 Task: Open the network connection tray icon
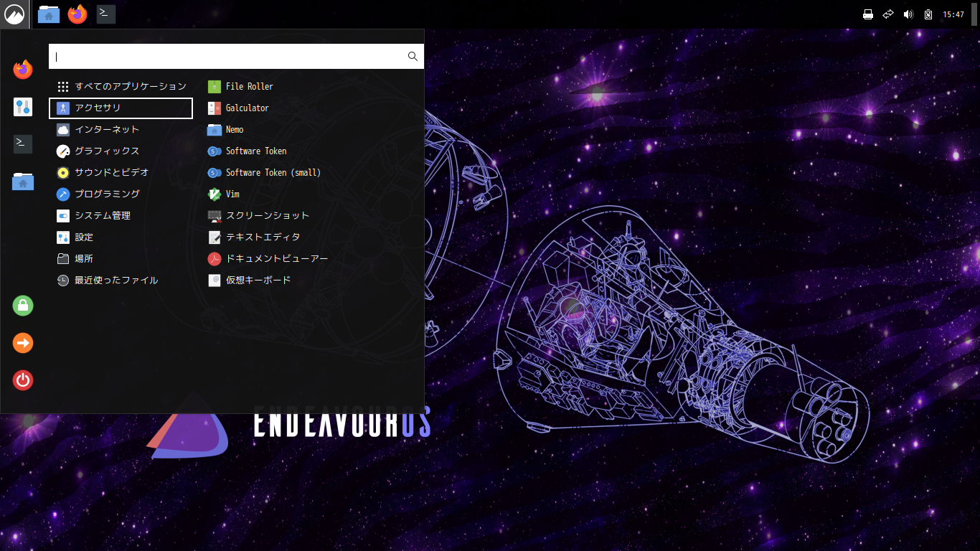coord(888,14)
